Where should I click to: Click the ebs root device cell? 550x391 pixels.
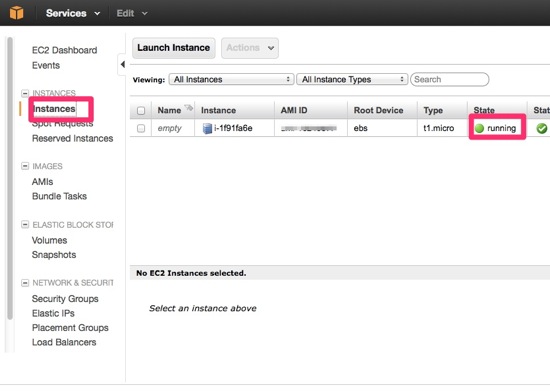(x=361, y=128)
